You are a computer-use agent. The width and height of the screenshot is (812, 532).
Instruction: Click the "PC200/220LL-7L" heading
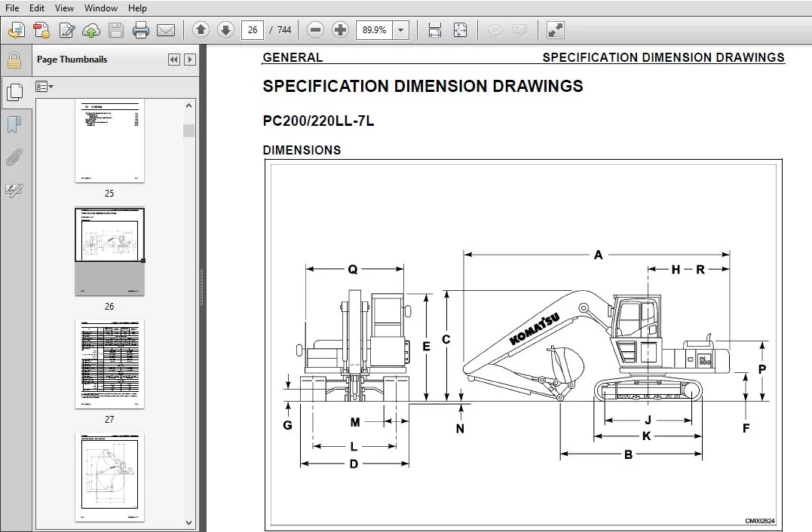point(318,121)
